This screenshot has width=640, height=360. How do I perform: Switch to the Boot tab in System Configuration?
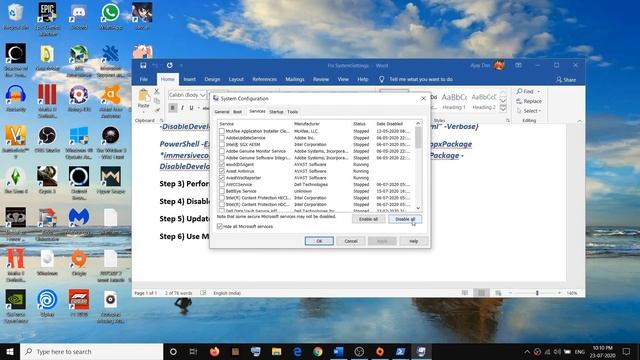pos(238,112)
